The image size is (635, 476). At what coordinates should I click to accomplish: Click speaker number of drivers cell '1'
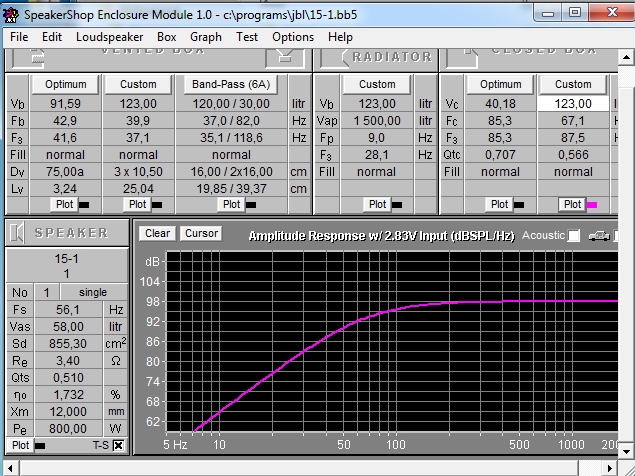[x=47, y=292]
